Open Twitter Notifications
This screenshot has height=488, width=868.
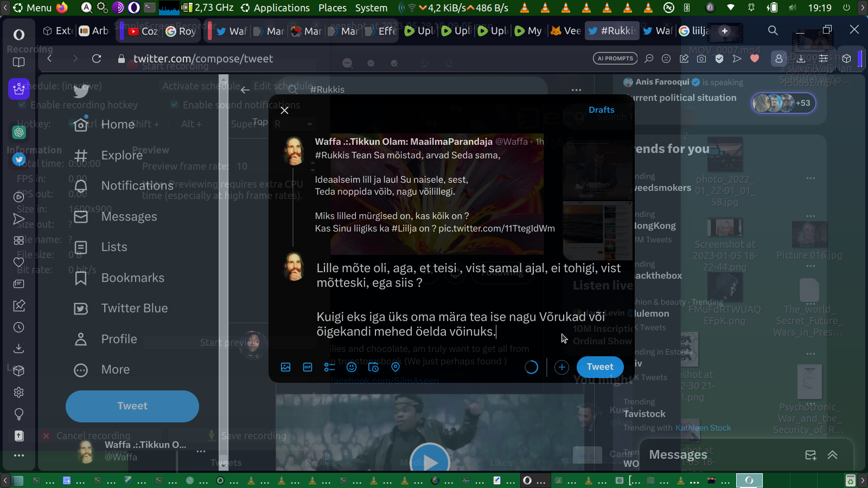coord(123,186)
